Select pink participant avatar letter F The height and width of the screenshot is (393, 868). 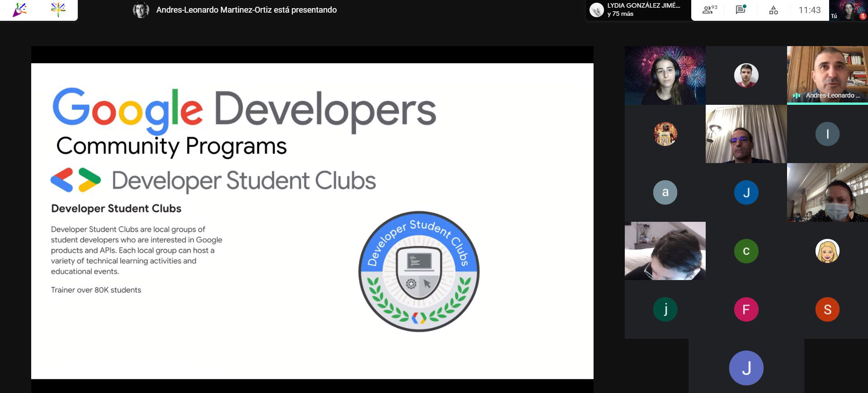coord(746,309)
